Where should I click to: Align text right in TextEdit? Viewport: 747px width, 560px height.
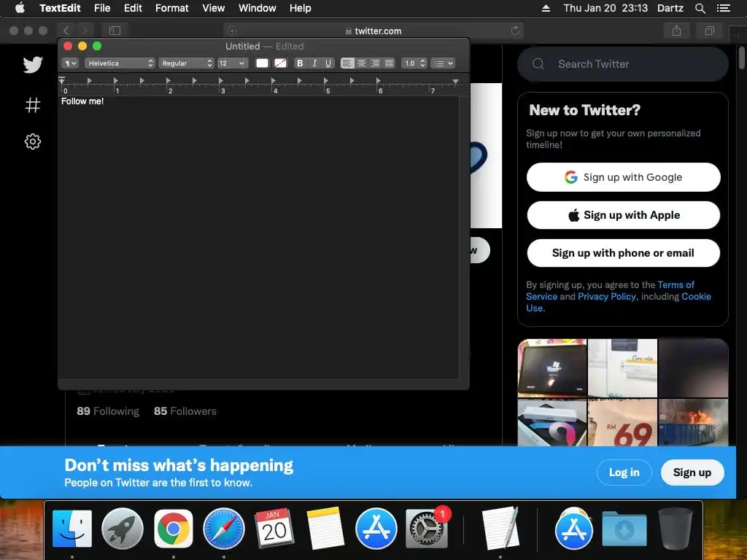point(376,63)
